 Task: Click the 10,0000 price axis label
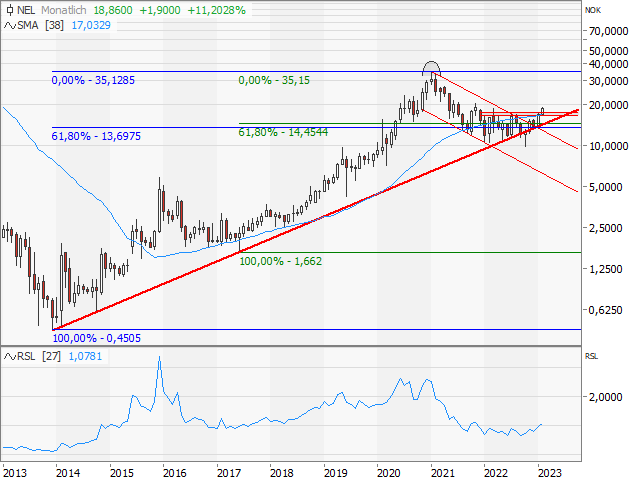click(x=608, y=146)
